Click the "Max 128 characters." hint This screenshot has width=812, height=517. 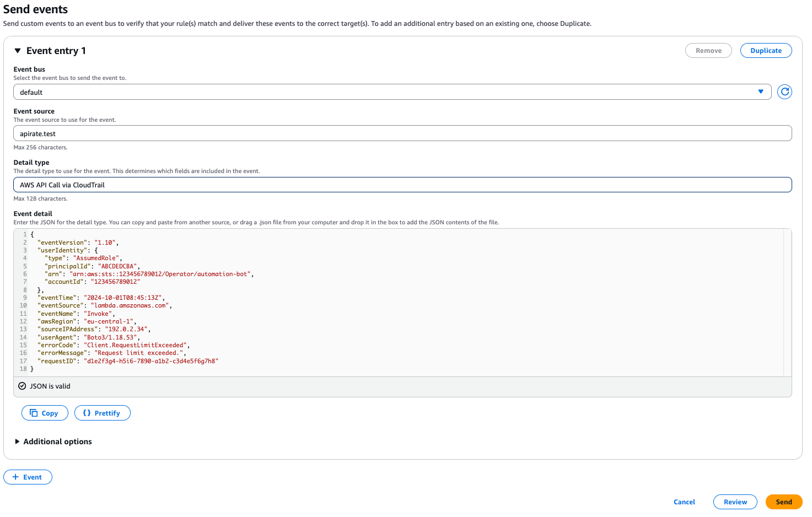(x=40, y=199)
